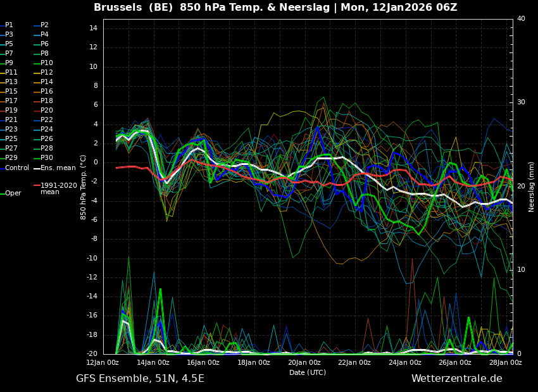
Task: Select the P15 legend label
Action: [11, 91]
